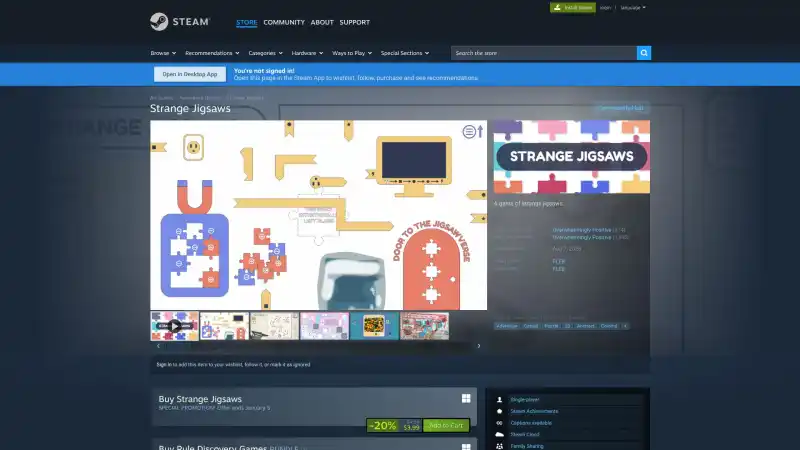
Task: Click the login link
Action: tap(605, 8)
